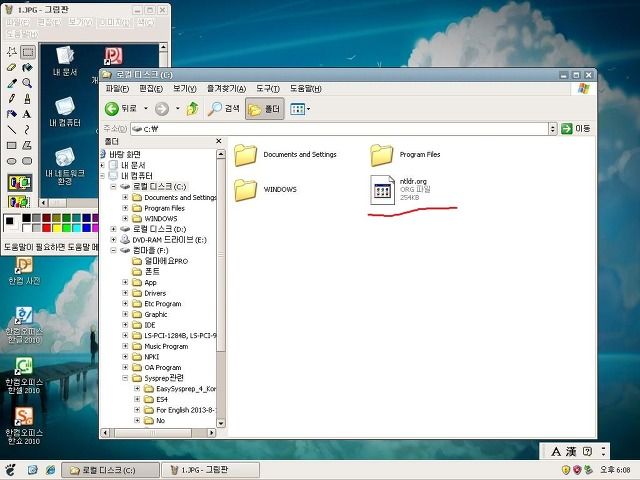Click the IME language A indicator
The width and height of the screenshot is (640, 480).
coord(556,451)
